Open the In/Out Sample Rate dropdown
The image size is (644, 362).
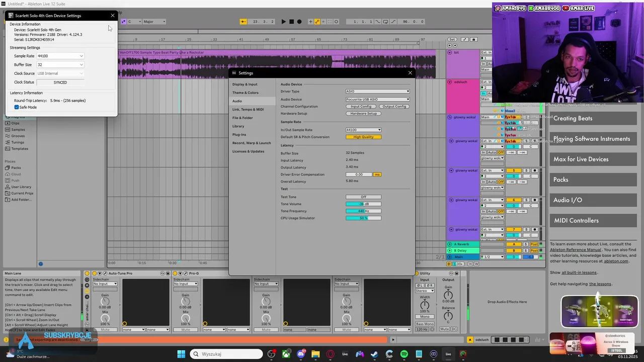(x=363, y=130)
